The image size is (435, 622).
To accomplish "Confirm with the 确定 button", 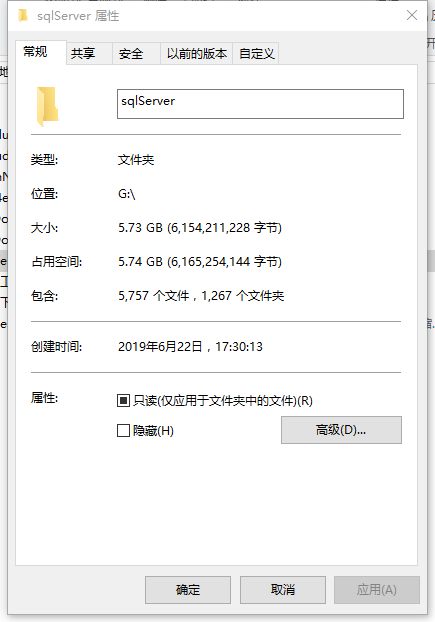I will 188,590.
